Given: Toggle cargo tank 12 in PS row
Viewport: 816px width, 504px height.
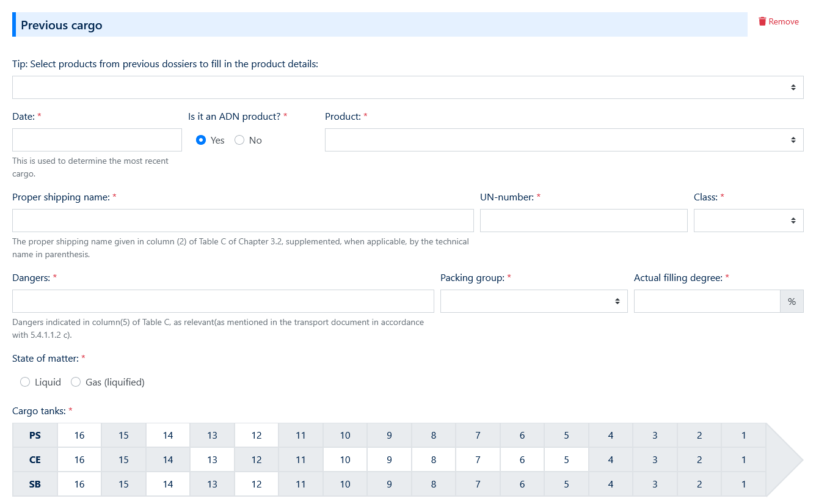Looking at the screenshot, I should 256,435.
